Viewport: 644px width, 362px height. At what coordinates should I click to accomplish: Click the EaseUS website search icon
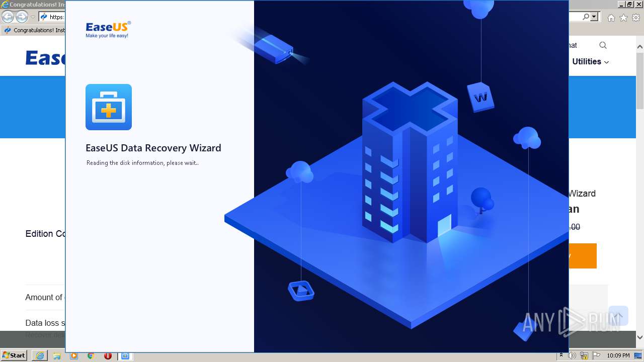(603, 45)
